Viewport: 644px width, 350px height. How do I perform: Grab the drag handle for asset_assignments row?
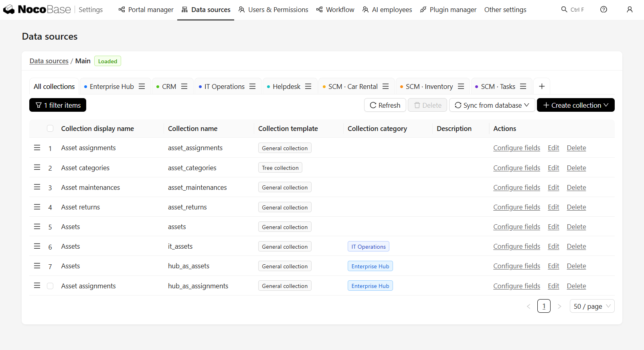37,148
